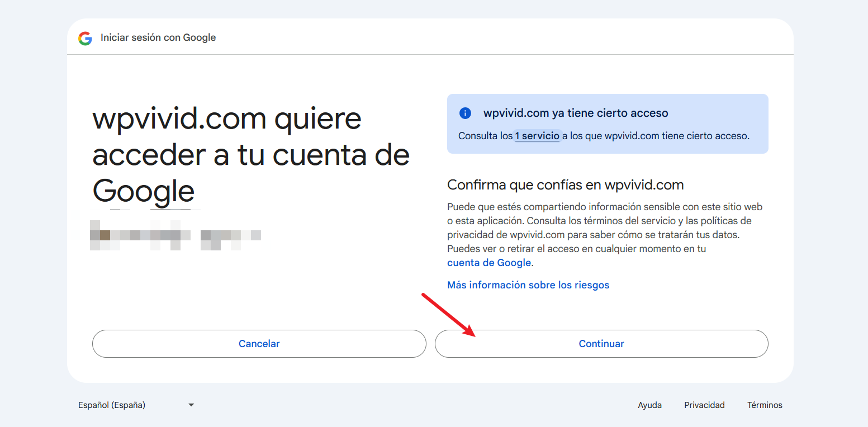Click the paragraph about sharing sensitive information
Image resolution: width=868 pixels, height=427 pixels.
click(x=604, y=228)
